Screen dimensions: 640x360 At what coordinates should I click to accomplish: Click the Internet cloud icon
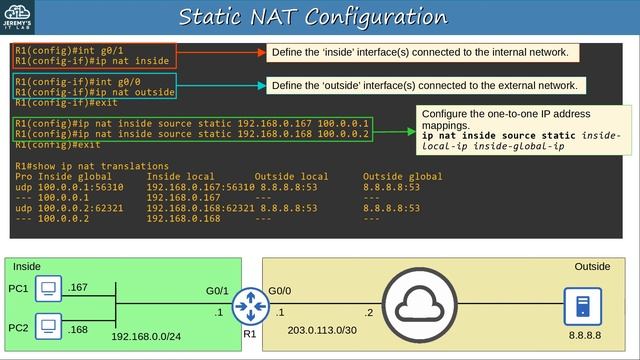click(419, 305)
